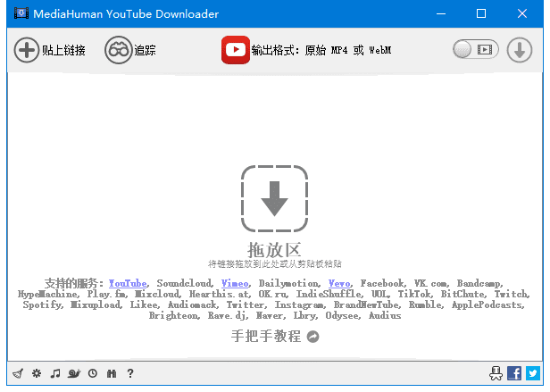Screen dimensions: 550x392
Task: Click the broom clear-list icon in status bar
Action: coord(17,373)
